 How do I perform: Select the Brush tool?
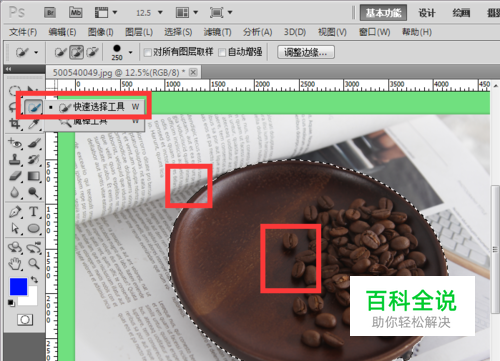34,143
